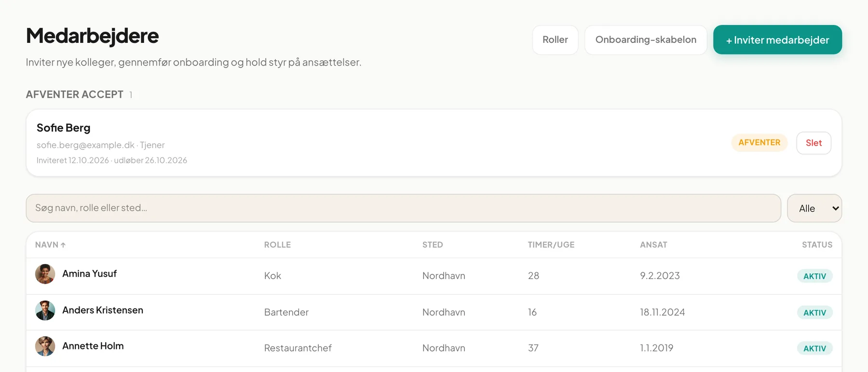The width and height of the screenshot is (868, 372).
Task: Click the Aktiv badge for Amina Yusuf
Action: click(814, 276)
